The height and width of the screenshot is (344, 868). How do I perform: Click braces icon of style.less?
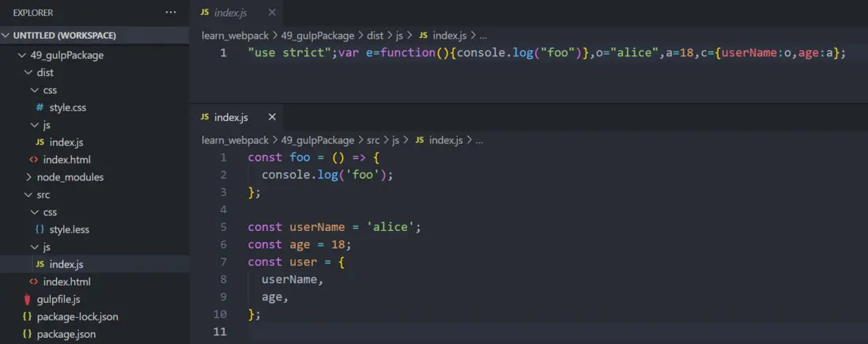pos(40,229)
